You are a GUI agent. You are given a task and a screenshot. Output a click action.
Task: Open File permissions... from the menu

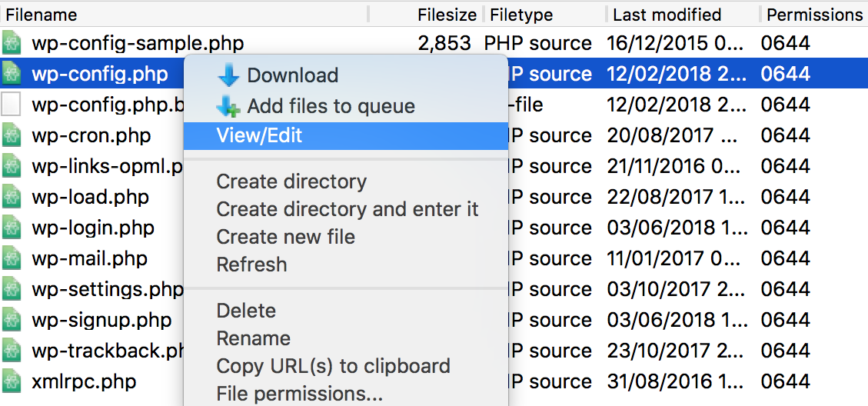[346, 394]
